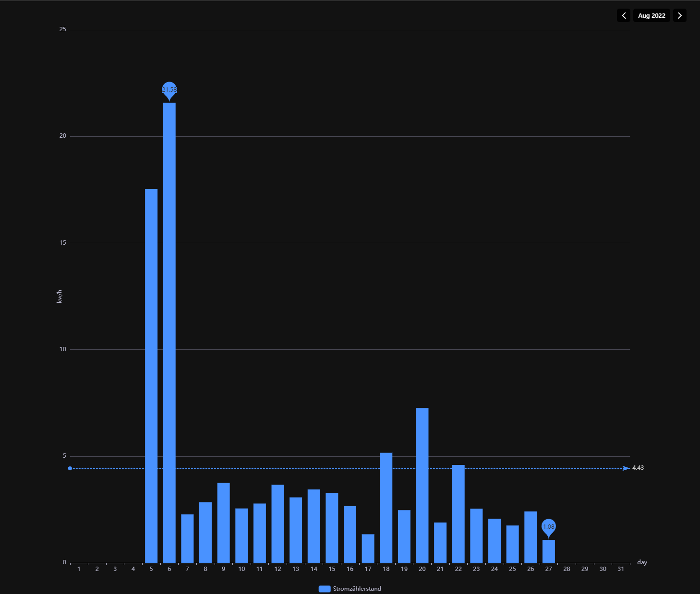Click the 21.58 maximum value marker pin
700x594 pixels.
click(169, 90)
